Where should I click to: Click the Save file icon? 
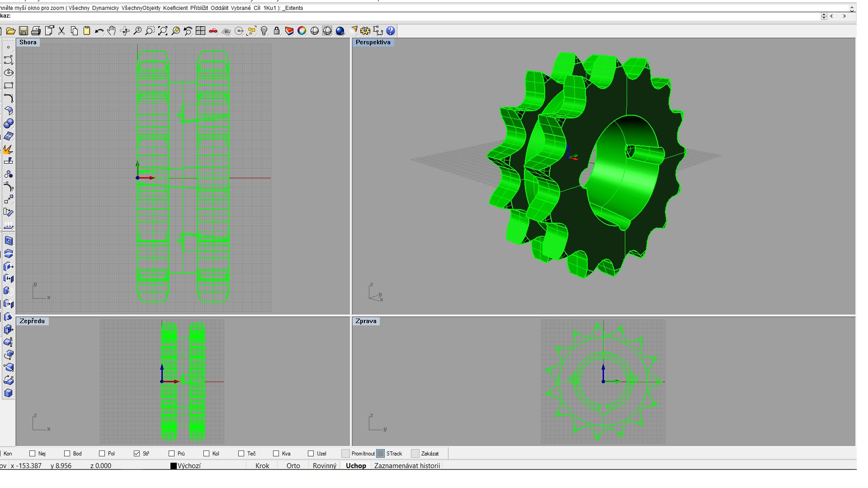(24, 31)
